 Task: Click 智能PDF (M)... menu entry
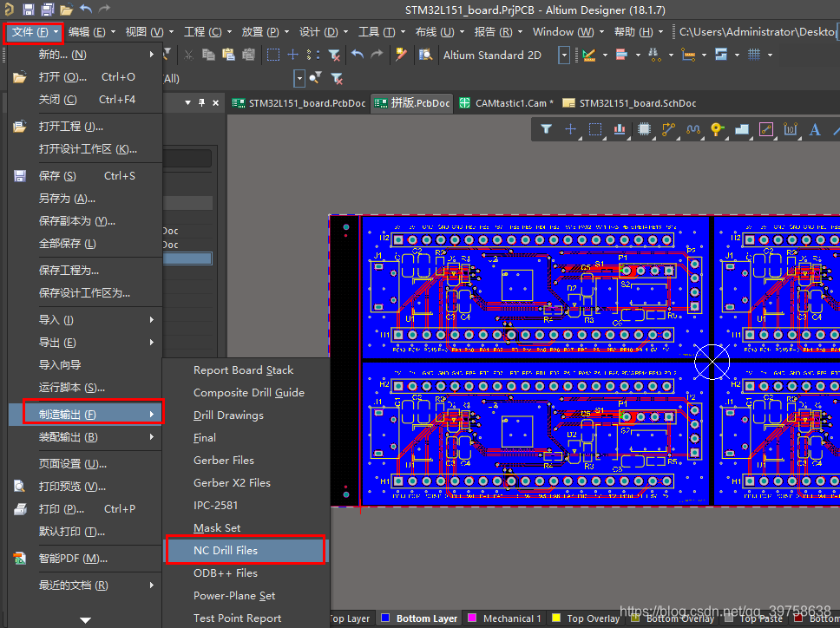(x=85, y=559)
